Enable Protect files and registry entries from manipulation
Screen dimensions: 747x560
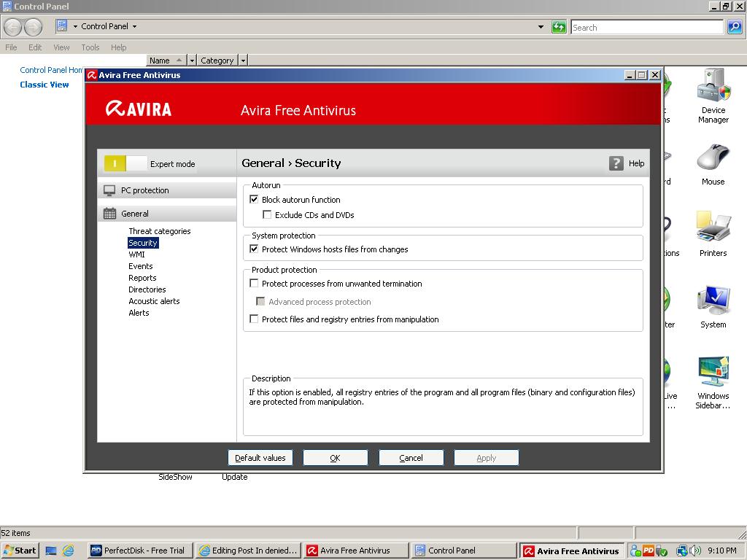tap(254, 319)
